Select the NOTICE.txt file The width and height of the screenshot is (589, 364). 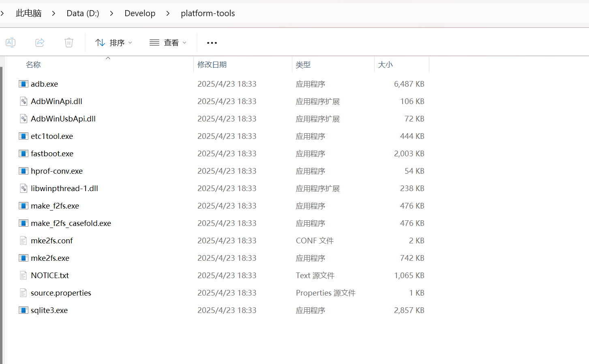50,275
